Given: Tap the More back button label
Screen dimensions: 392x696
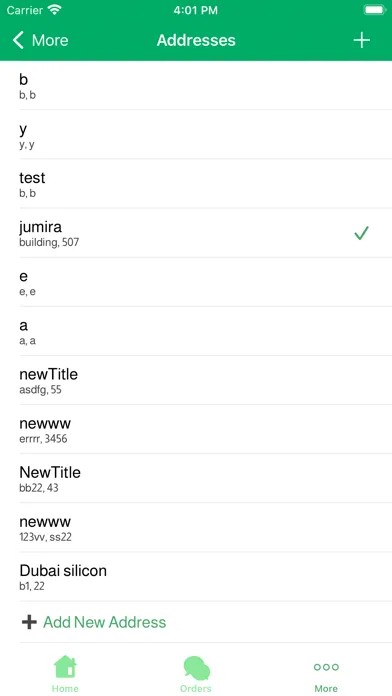Looking at the screenshot, I should point(50,40).
